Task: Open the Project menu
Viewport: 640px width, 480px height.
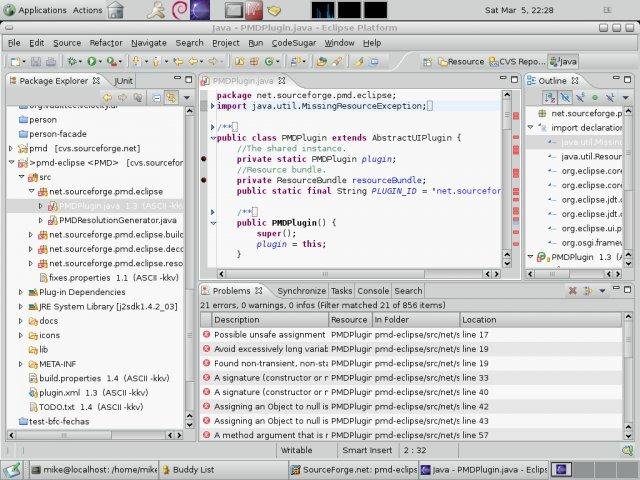Action: pos(226,43)
